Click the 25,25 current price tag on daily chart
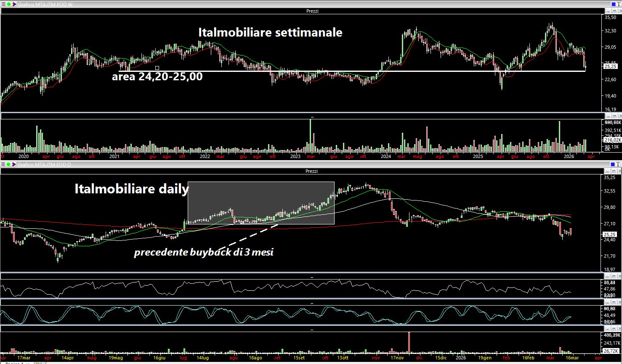Viewport: 622px width, 364px height. pos(610,235)
